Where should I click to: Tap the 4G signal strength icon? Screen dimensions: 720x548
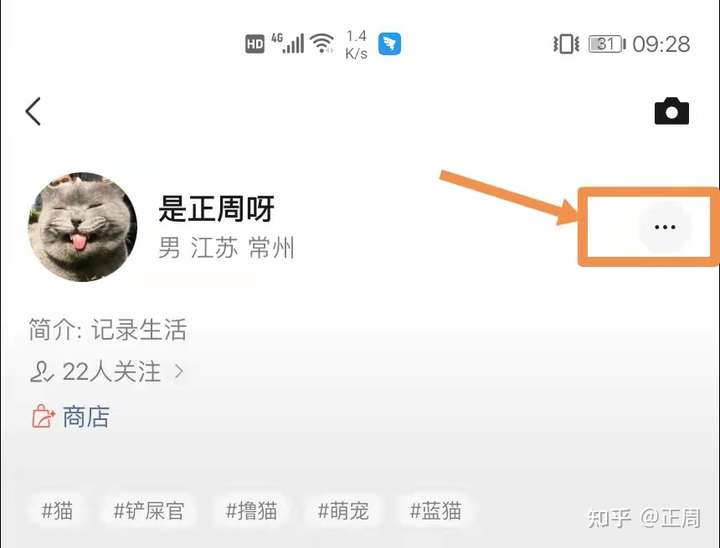coord(288,43)
